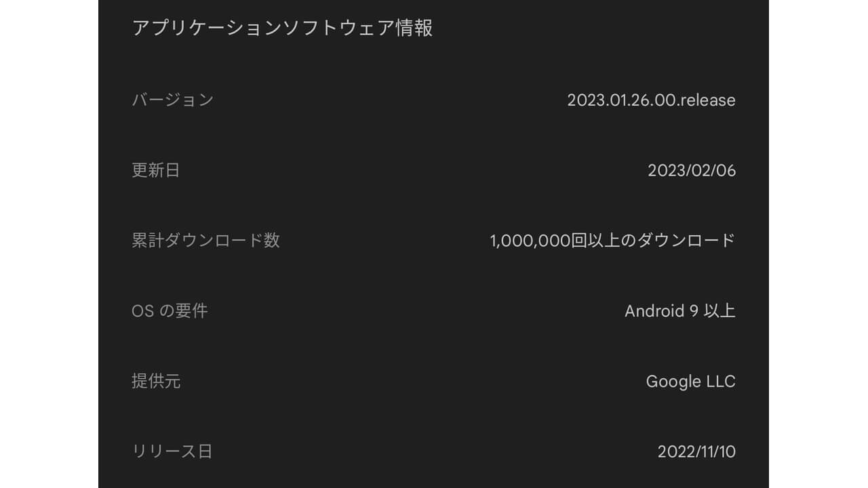Select the 更新日 label

155,170
